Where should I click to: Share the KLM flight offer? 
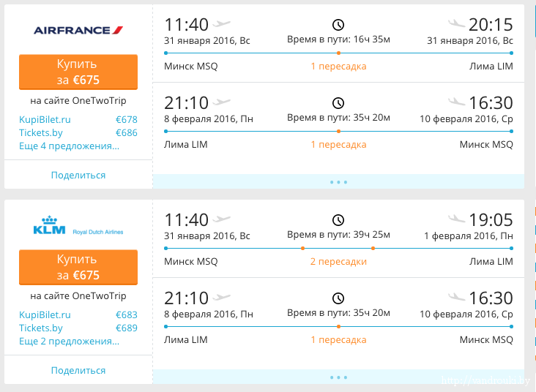[x=78, y=370]
